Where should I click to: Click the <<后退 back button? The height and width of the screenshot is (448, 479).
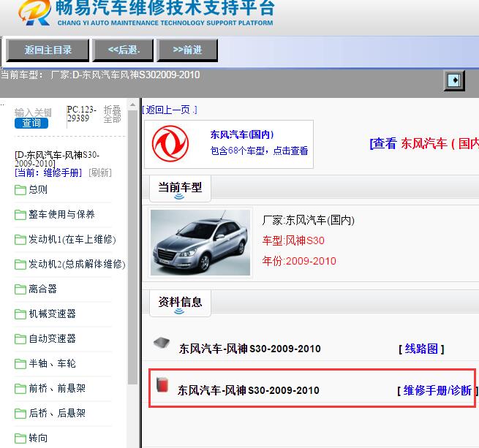pos(123,50)
